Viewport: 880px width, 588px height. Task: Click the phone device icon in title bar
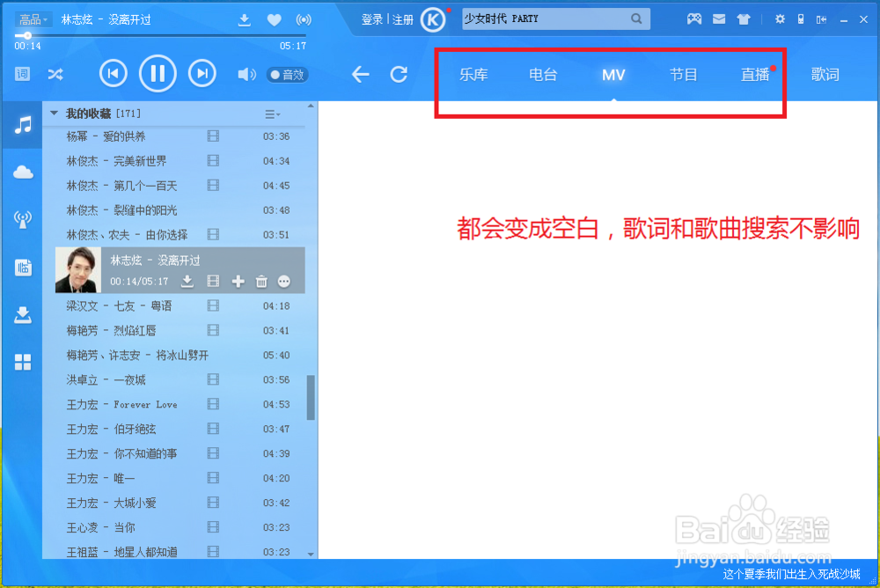(x=801, y=19)
